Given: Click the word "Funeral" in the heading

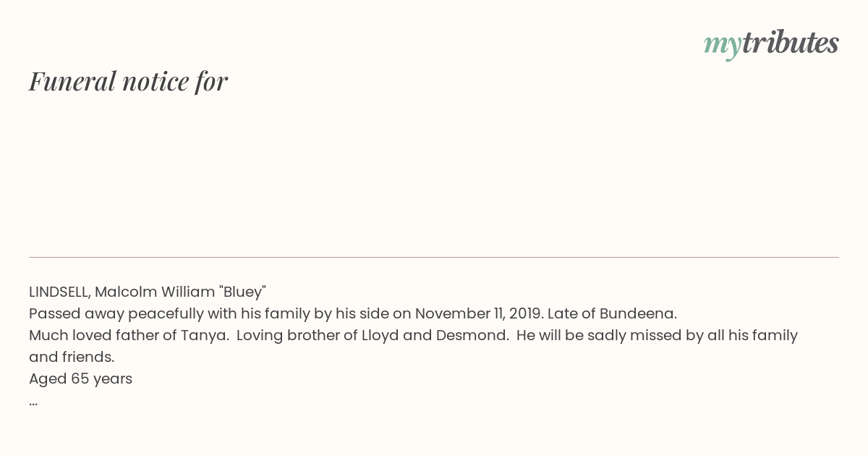Looking at the screenshot, I should [x=72, y=81].
